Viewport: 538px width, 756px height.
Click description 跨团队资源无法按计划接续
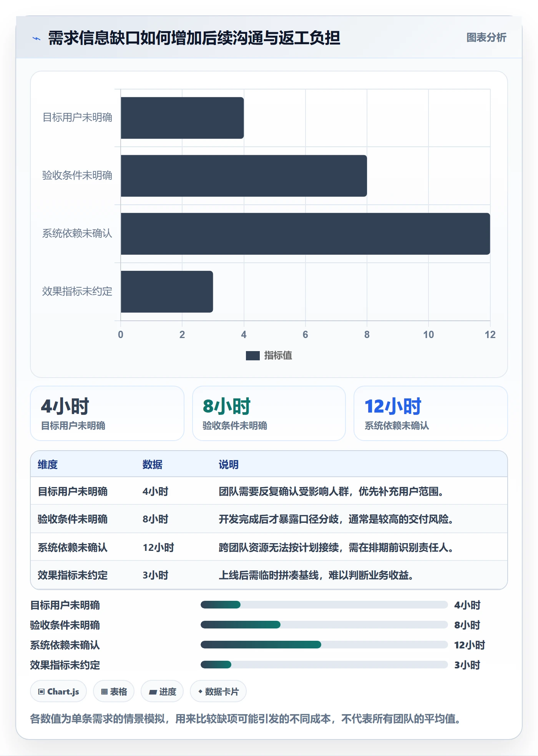pos(279,547)
